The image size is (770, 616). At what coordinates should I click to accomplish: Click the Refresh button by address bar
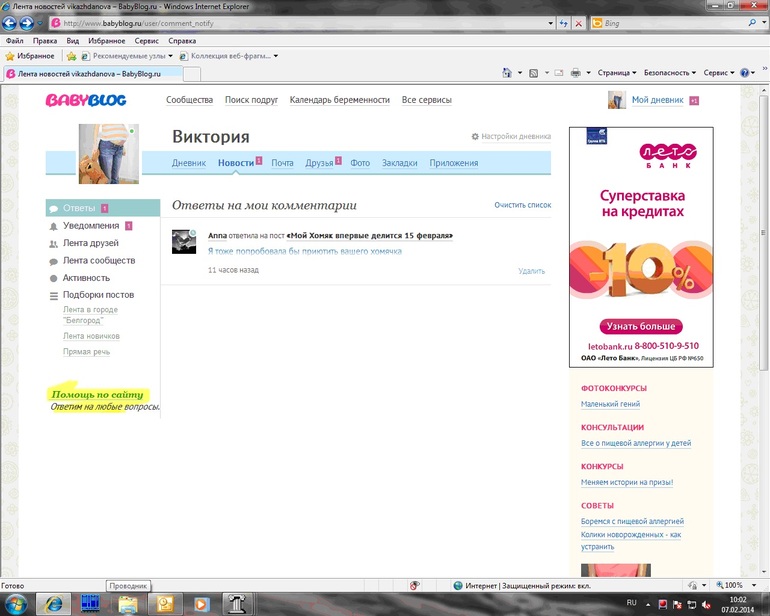click(x=564, y=22)
